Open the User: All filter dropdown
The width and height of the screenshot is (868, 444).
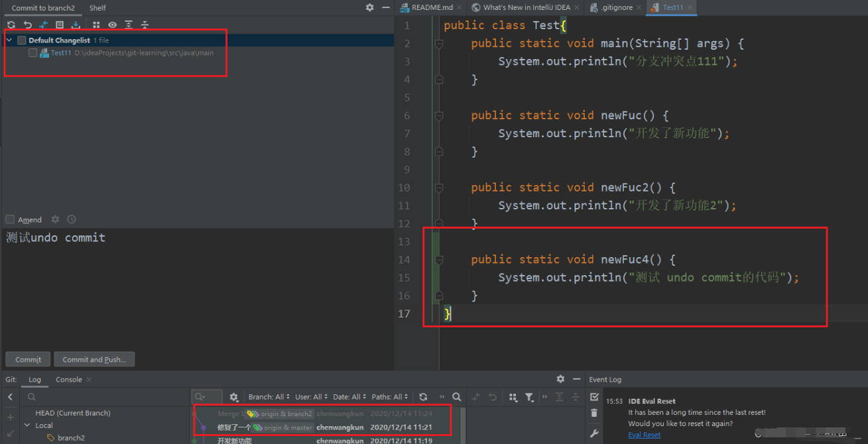tap(311, 397)
